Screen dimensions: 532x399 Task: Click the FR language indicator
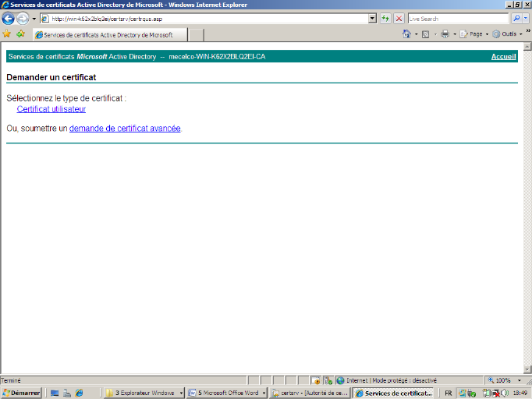coord(449,394)
